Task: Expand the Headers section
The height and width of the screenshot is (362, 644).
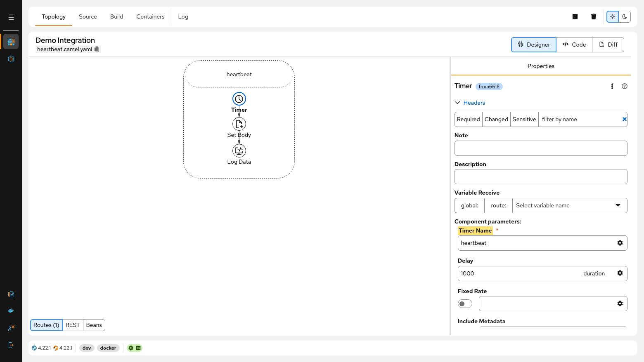Action: click(x=470, y=103)
